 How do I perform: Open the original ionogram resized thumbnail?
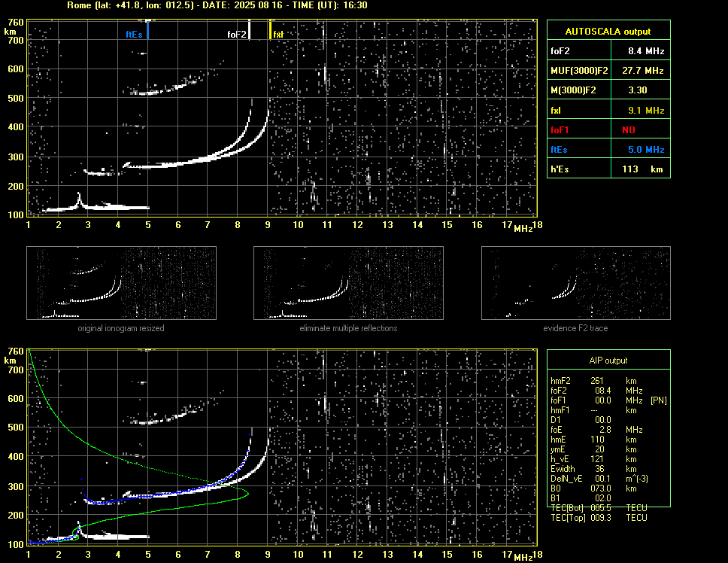[x=121, y=283]
